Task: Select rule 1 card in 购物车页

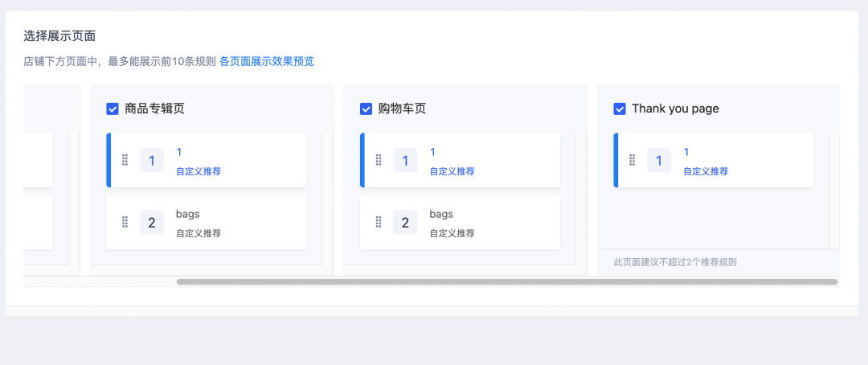Action: point(460,160)
